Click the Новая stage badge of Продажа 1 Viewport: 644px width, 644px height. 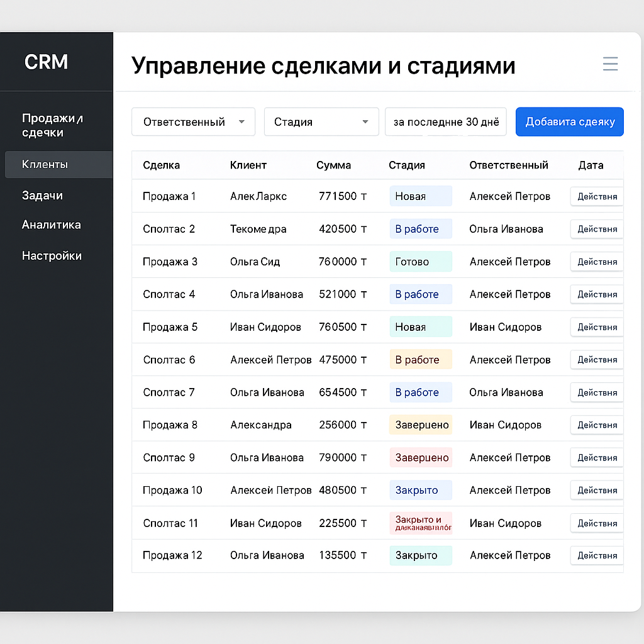[x=421, y=196]
